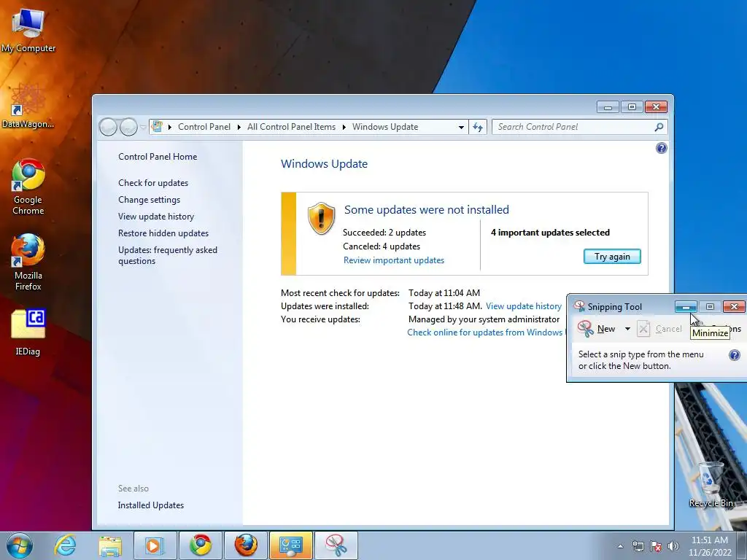Click Show desktop strip at taskbar end
Image resolution: width=747 pixels, height=560 pixels.
point(742,546)
